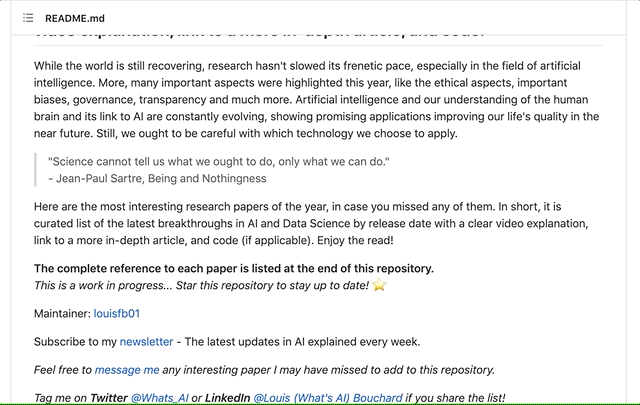Click the star emoji after 'stay up to date!'
Image resolution: width=640 pixels, height=405 pixels.
pos(379,286)
